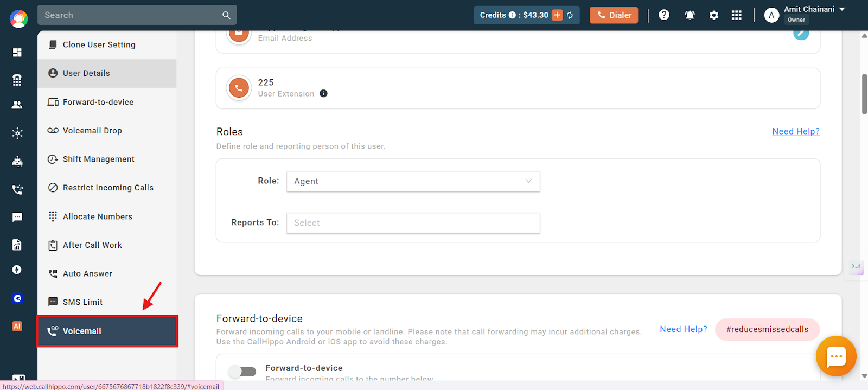868x390 pixels.
Task: Open the blue circular C icon in sidebar
Action: click(17, 298)
